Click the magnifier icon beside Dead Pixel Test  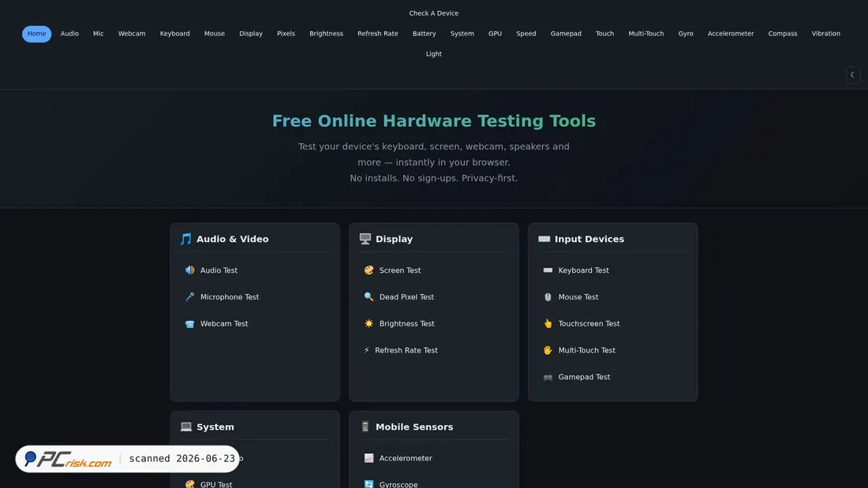click(x=369, y=296)
